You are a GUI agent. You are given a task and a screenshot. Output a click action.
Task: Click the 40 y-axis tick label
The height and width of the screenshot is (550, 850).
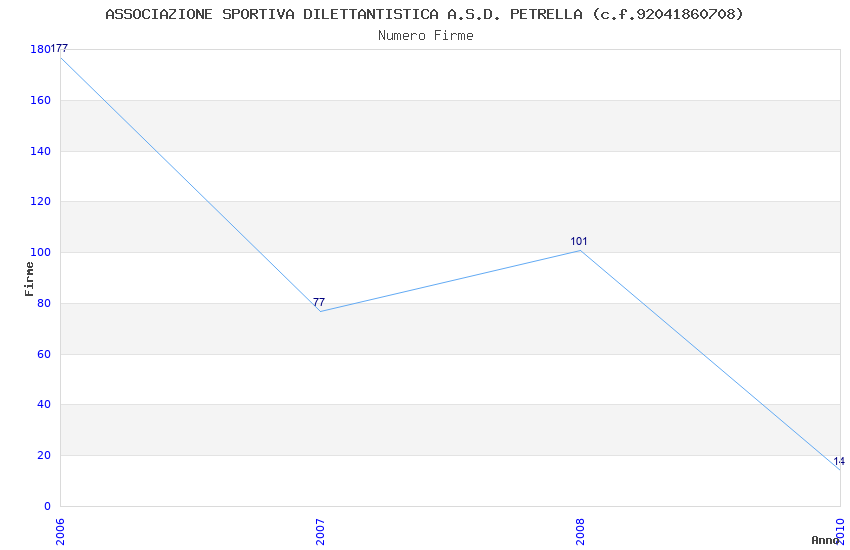[x=43, y=405]
